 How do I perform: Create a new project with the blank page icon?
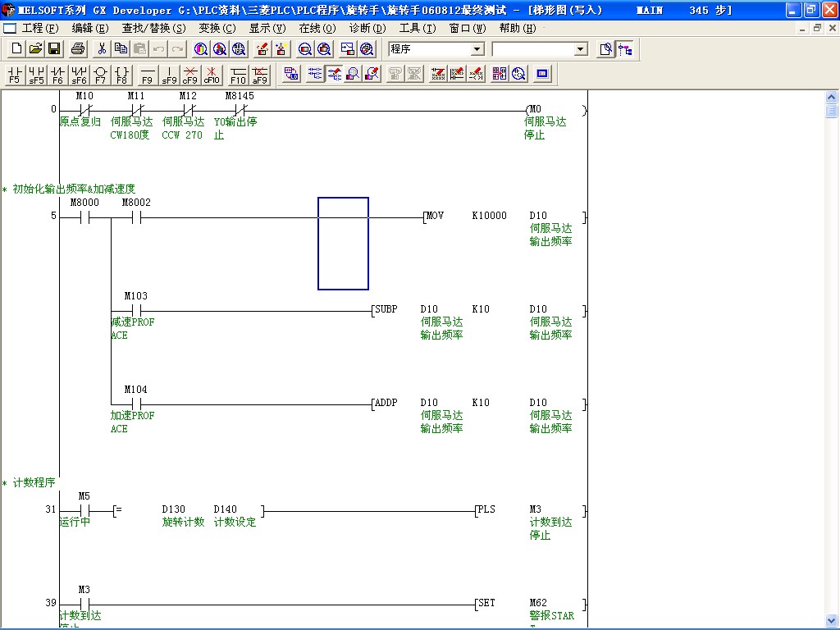click(x=16, y=49)
